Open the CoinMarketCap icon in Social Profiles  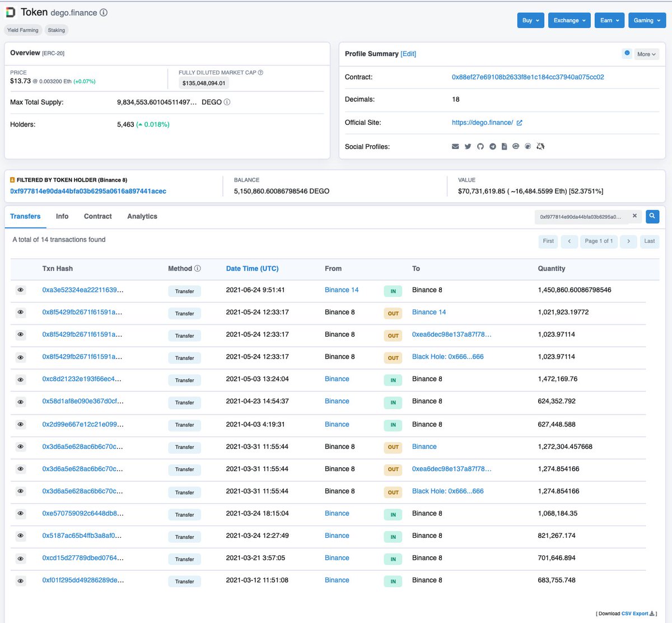pos(516,146)
